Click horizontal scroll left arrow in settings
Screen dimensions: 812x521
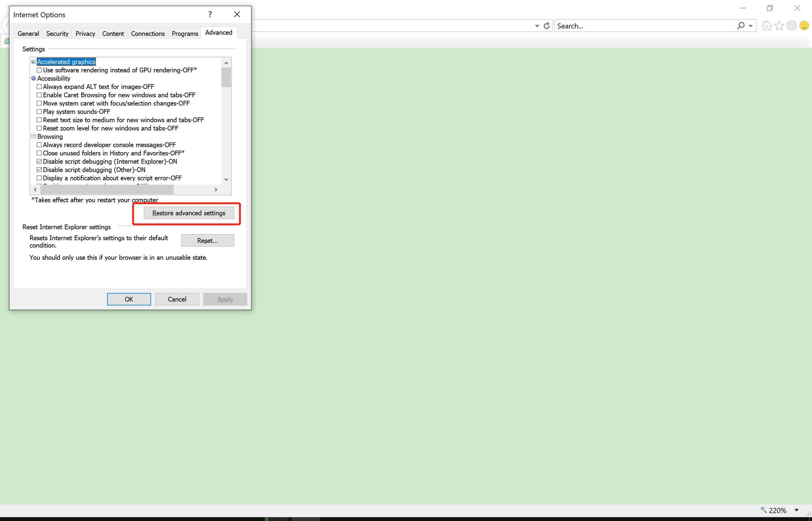[35, 189]
